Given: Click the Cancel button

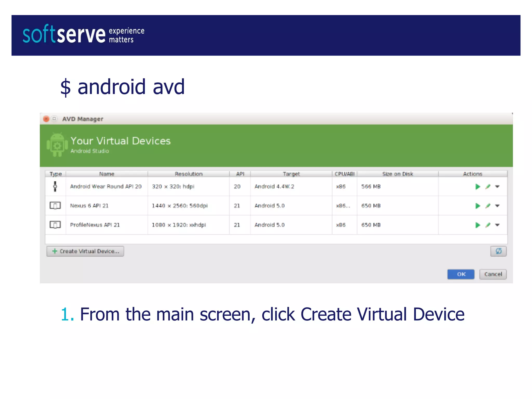Looking at the screenshot, I should 493,274.
